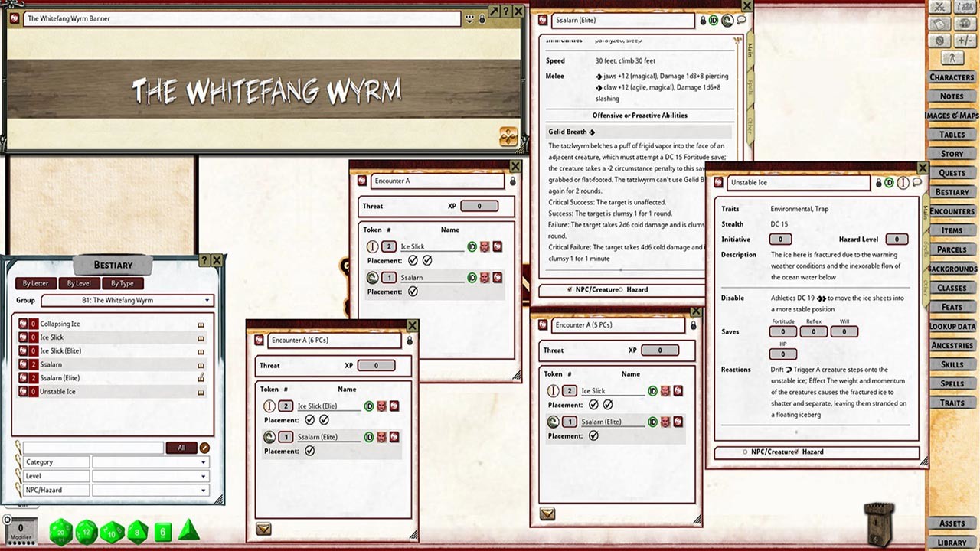The height and width of the screenshot is (551, 980).
Task: Roll the green d20 die
Action: pyautogui.click(x=60, y=531)
